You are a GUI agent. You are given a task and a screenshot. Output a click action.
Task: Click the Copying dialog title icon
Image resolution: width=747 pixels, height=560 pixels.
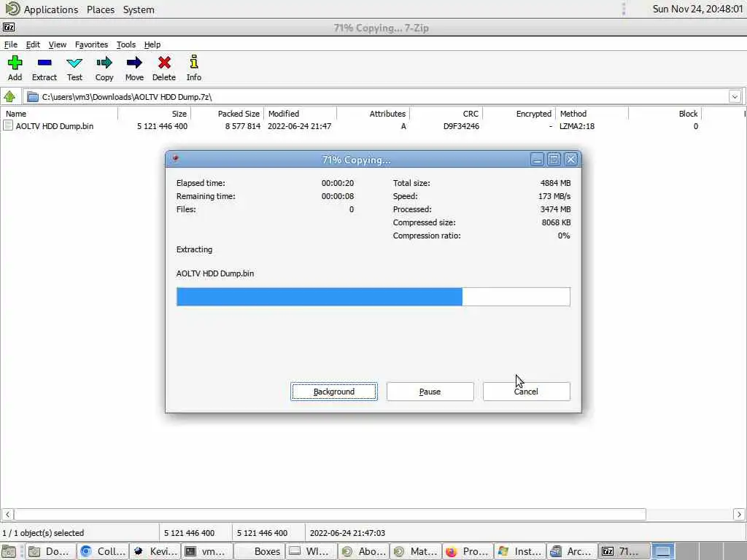[175, 159]
